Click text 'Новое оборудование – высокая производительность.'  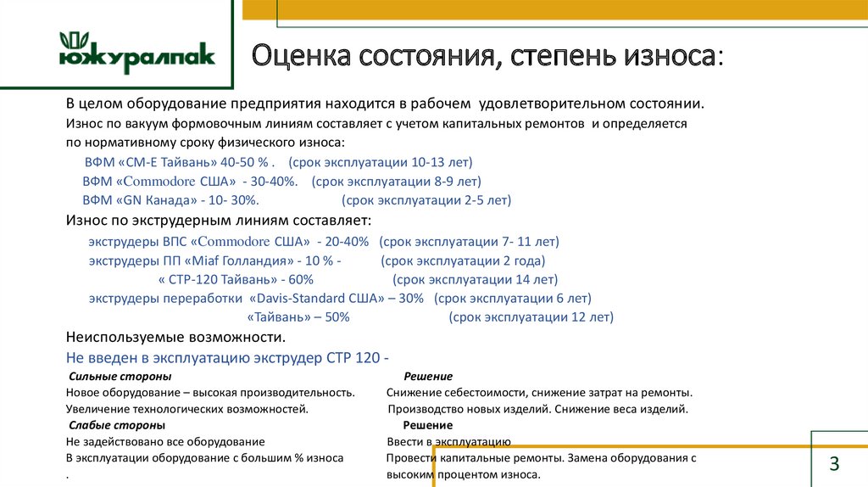[210, 393]
